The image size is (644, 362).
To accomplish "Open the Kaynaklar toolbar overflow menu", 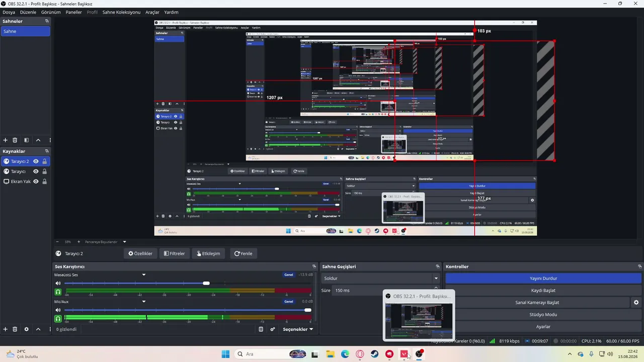I will click(x=50, y=329).
